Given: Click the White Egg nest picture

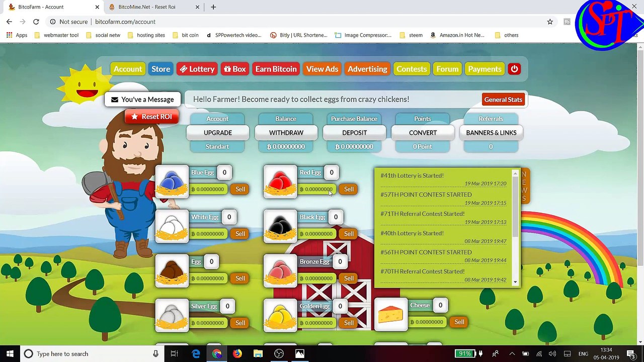Looking at the screenshot, I should [x=172, y=226].
